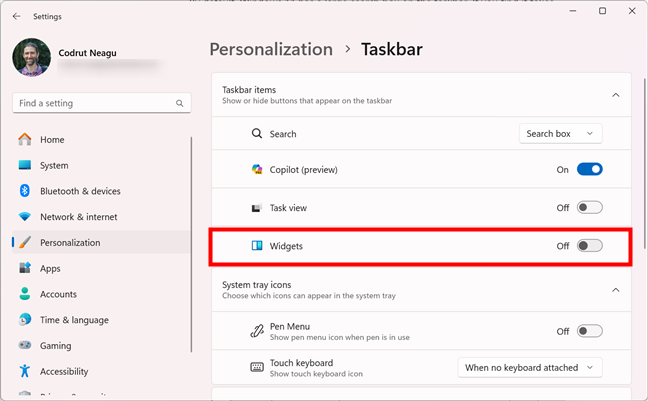Click the Taskbar breadcrumb title
This screenshot has width=648, height=401.
coord(392,49)
